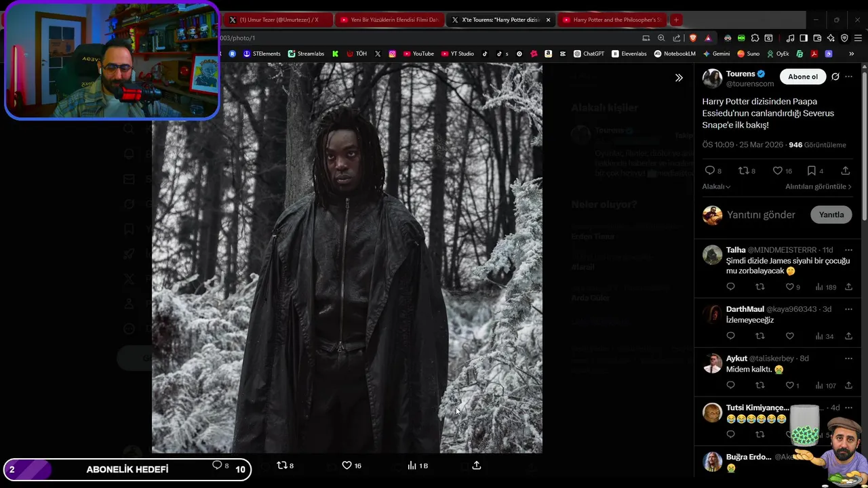Open more options on Tutsi Kimiyançe's reply
Screen dimensions: 868x488
pyautogui.click(x=848, y=408)
